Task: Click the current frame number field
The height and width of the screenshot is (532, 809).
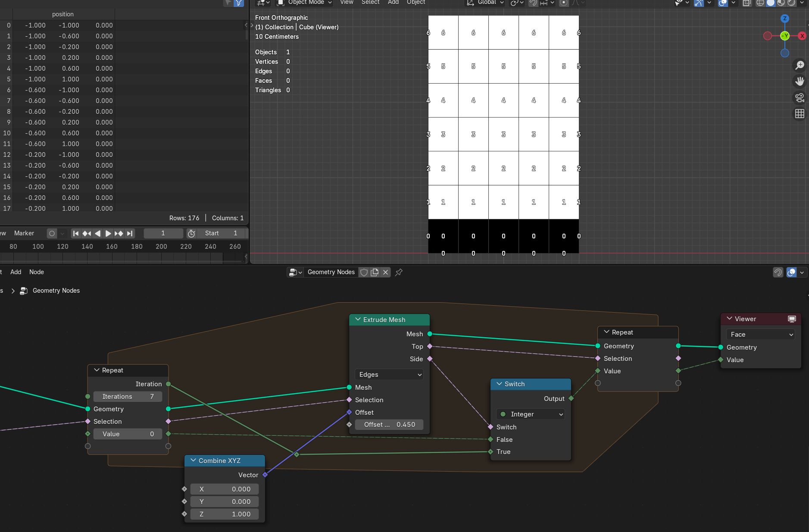Action: (163, 233)
